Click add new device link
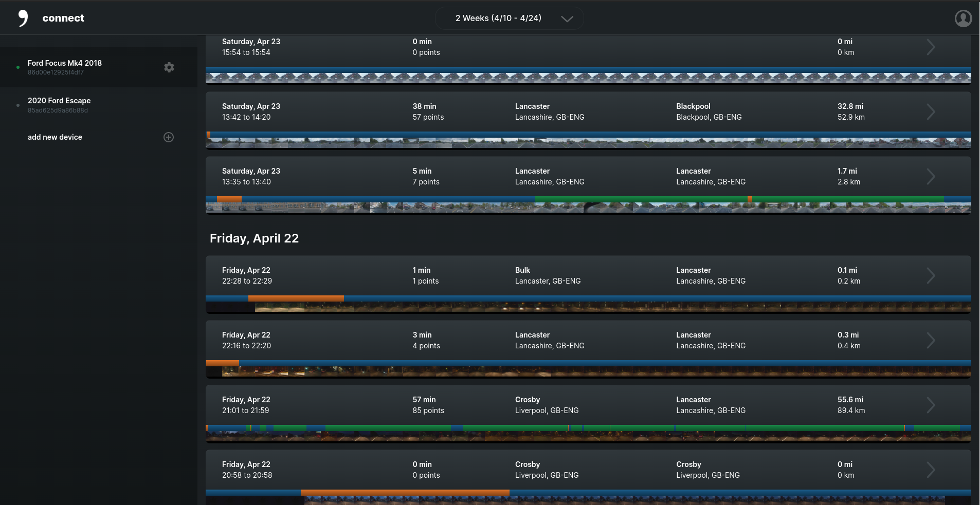Viewport: 980px width, 505px height. coord(55,137)
